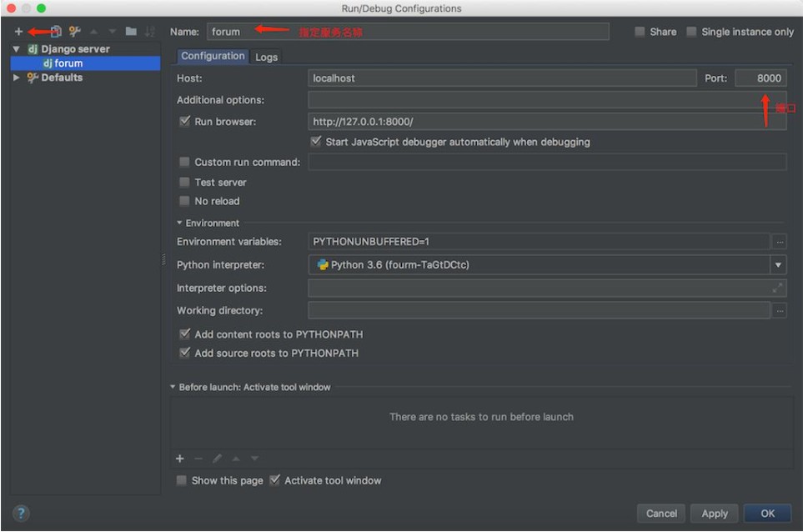
Task: Click the Port input field
Action: coord(760,78)
